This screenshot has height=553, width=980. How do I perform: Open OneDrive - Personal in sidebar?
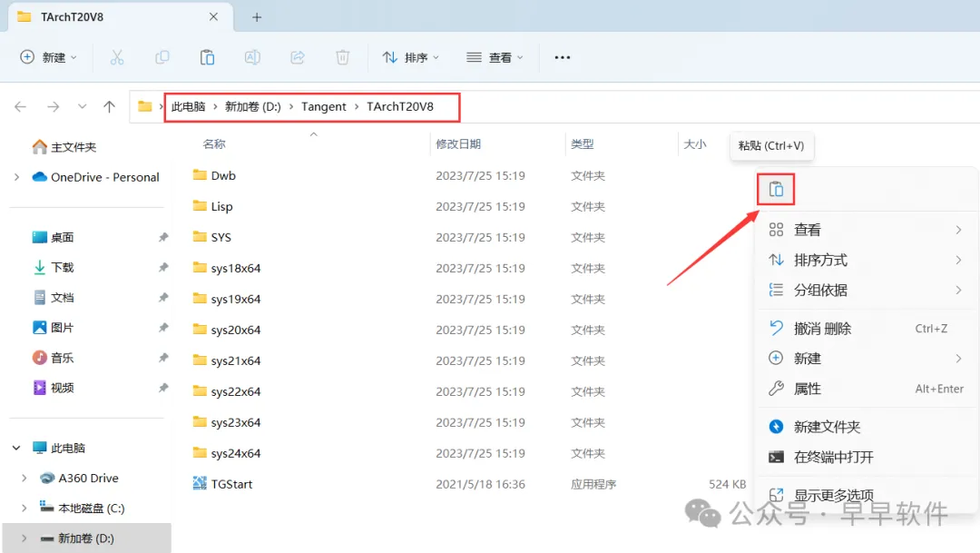96,177
